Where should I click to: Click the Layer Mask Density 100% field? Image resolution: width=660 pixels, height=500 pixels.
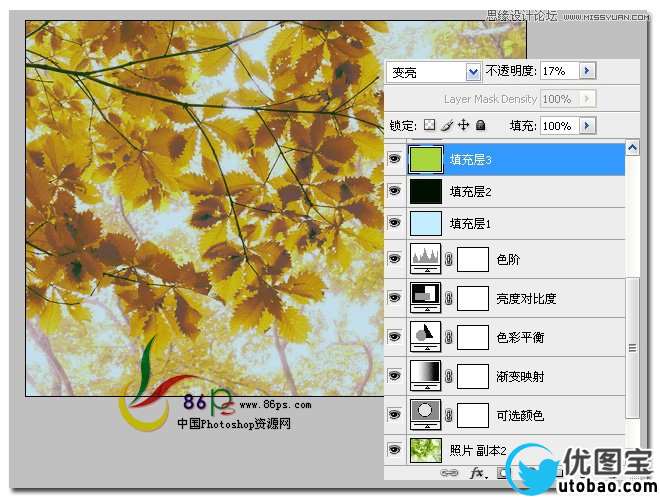pyautogui.click(x=560, y=99)
